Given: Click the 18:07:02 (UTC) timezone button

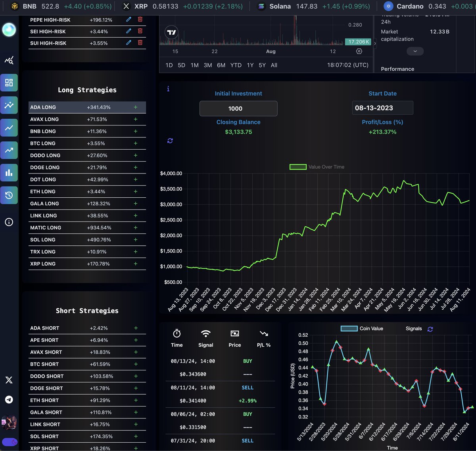Looking at the screenshot, I should pyautogui.click(x=348, y=65).
